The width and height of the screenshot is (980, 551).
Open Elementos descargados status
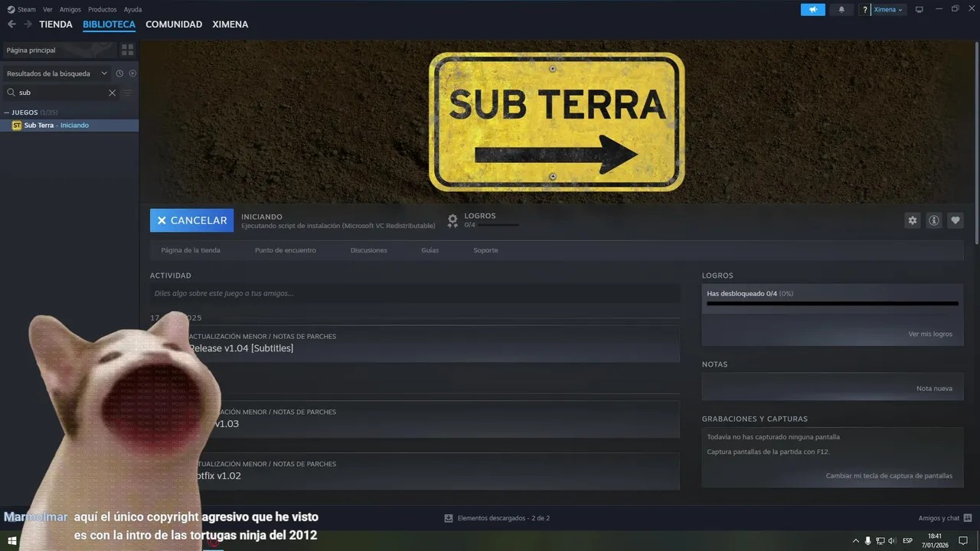pyautogui.click(x=497, y=518)
